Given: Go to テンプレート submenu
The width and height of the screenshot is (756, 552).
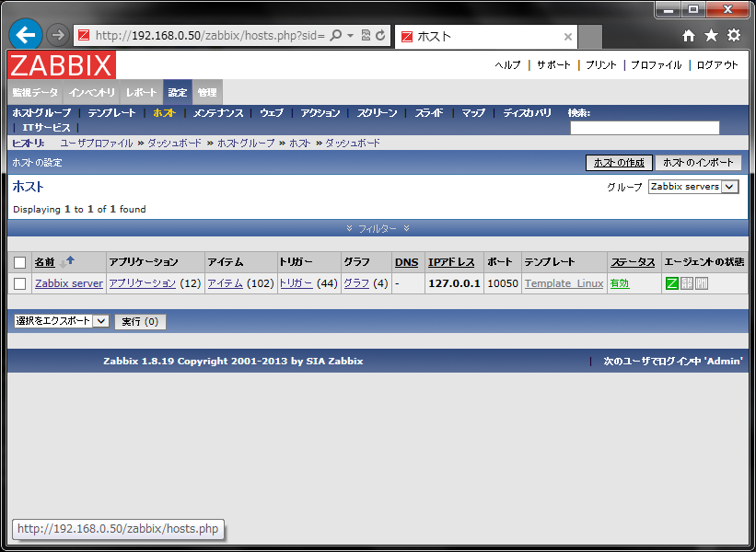Looking at the screenshot, I should click(x=111, y=113).
